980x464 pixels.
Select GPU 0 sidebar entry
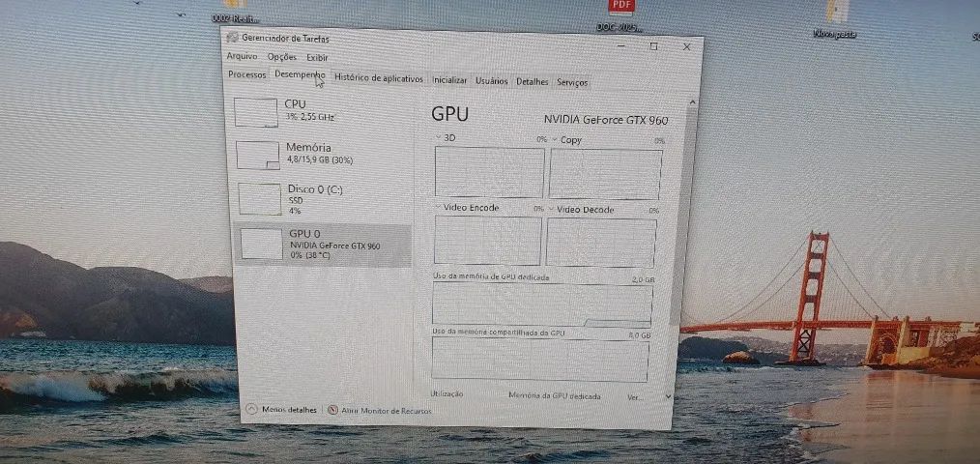pos(323,246)
